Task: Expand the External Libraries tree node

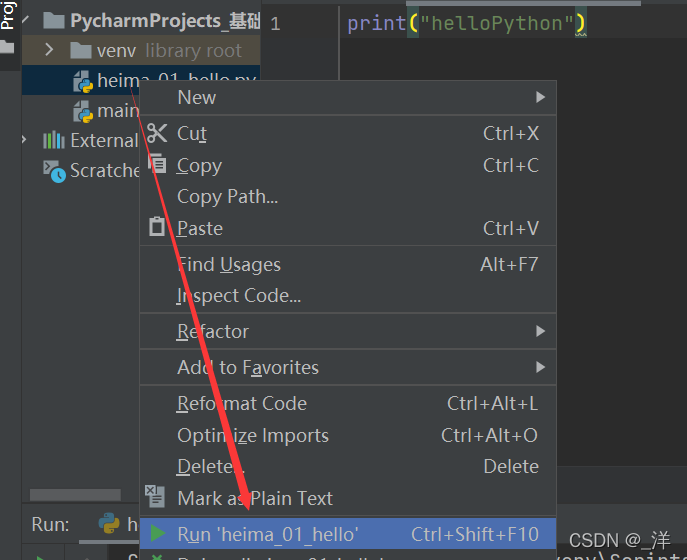Action: tap(25, 141)
